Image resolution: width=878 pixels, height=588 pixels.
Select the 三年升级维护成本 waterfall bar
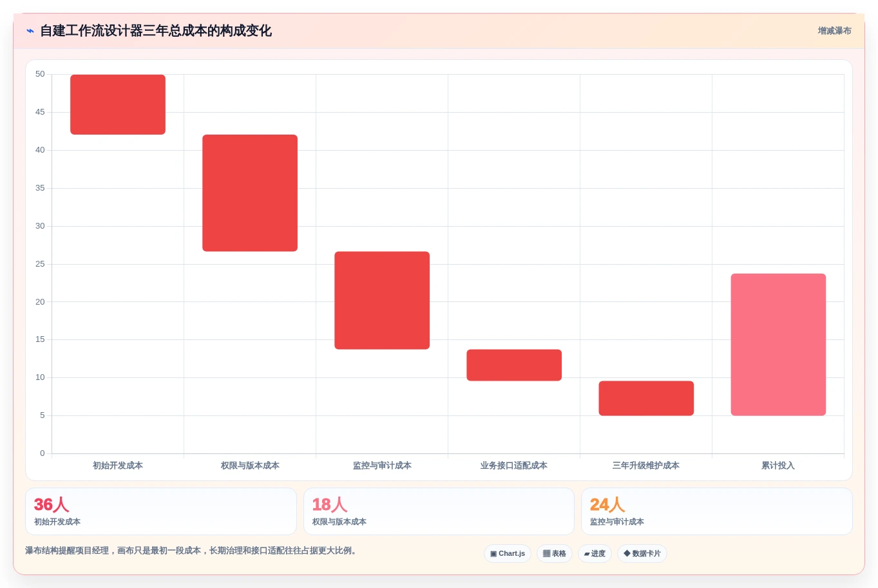(646, 398)
